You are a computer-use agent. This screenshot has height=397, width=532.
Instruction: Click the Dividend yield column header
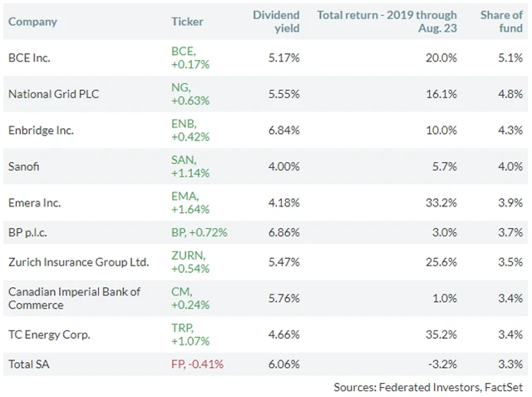[x=276, y=22]
